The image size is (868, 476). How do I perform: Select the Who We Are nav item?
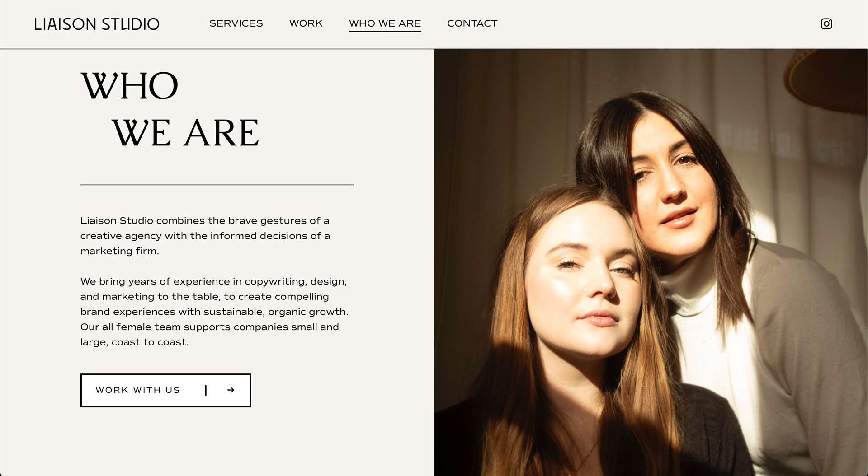click(x=385, y=23)
